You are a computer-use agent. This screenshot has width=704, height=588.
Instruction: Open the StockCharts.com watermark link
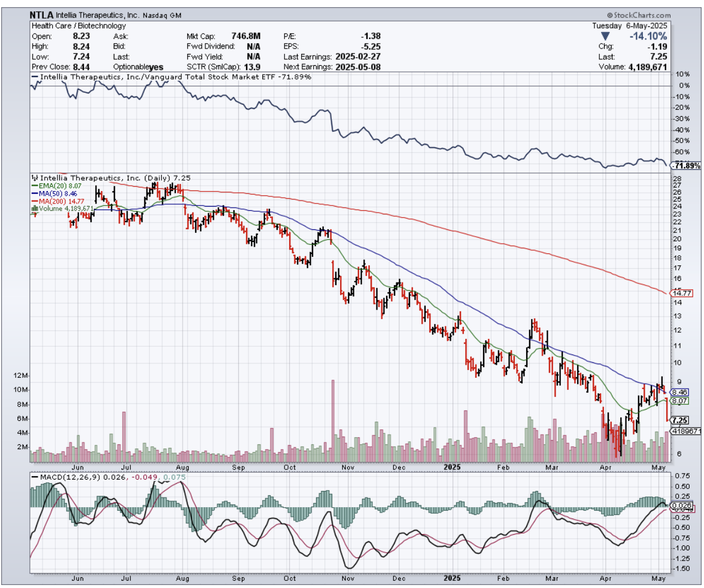(x=641, y=15)
